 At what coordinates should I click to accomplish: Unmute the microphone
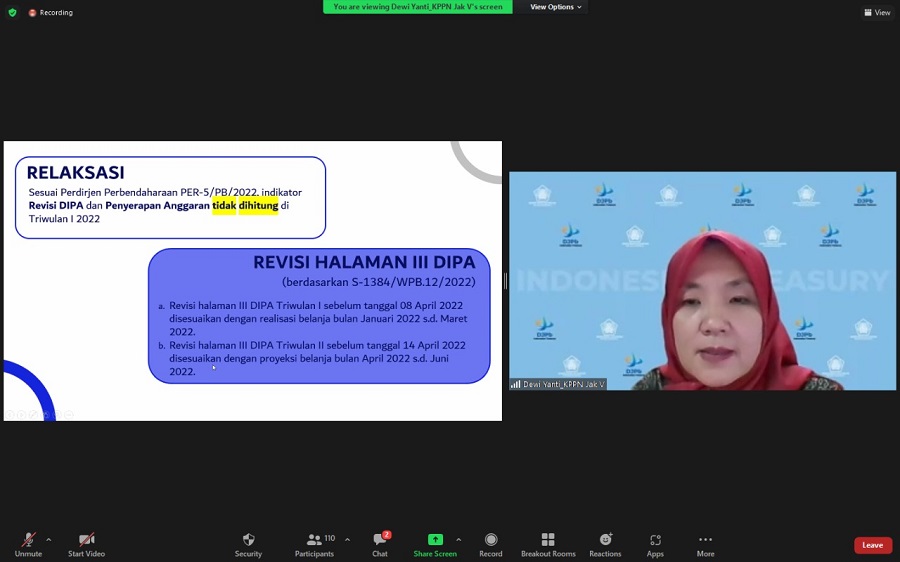28,544
